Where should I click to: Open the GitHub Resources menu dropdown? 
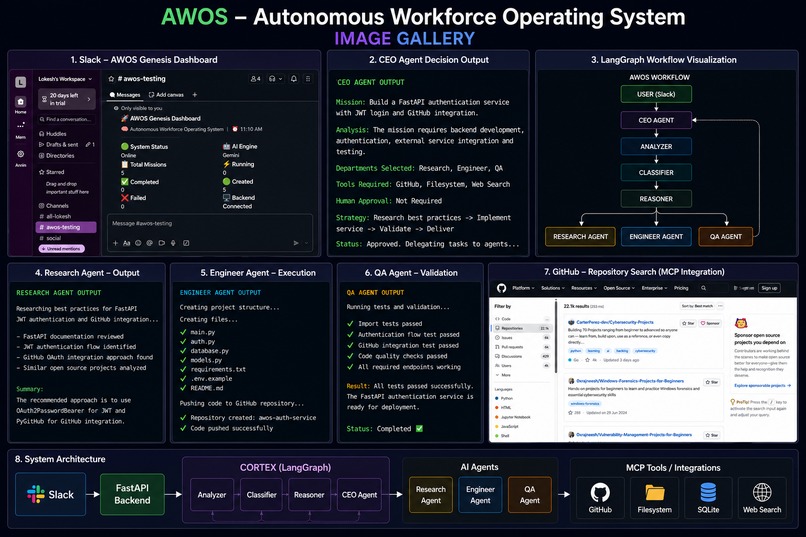click(584, 288)
